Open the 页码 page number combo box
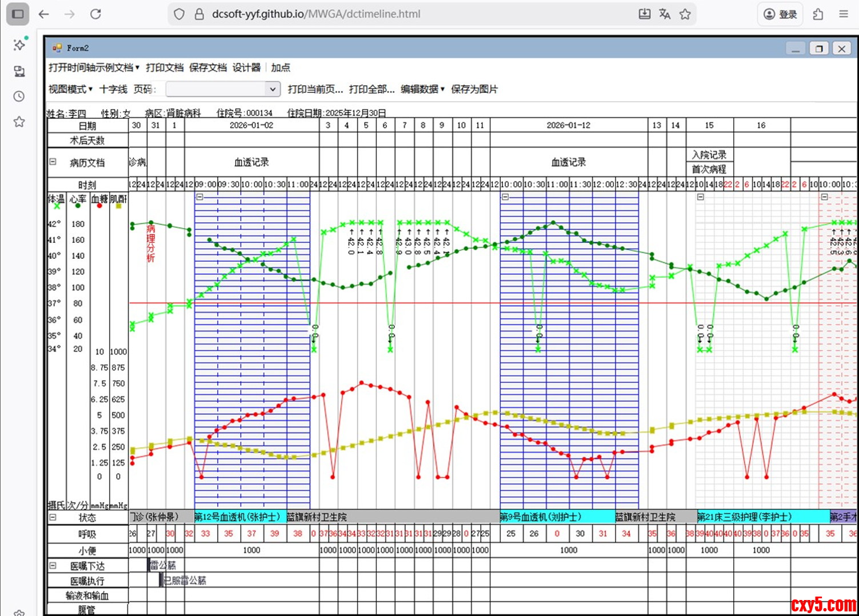Viewport: 859px width, 616px height. tap(273, 89)
